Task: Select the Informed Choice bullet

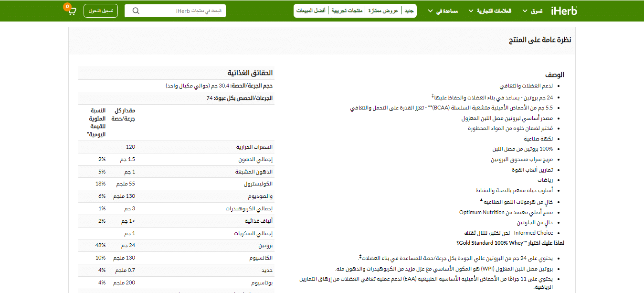Action: click(x=509, y=233)
